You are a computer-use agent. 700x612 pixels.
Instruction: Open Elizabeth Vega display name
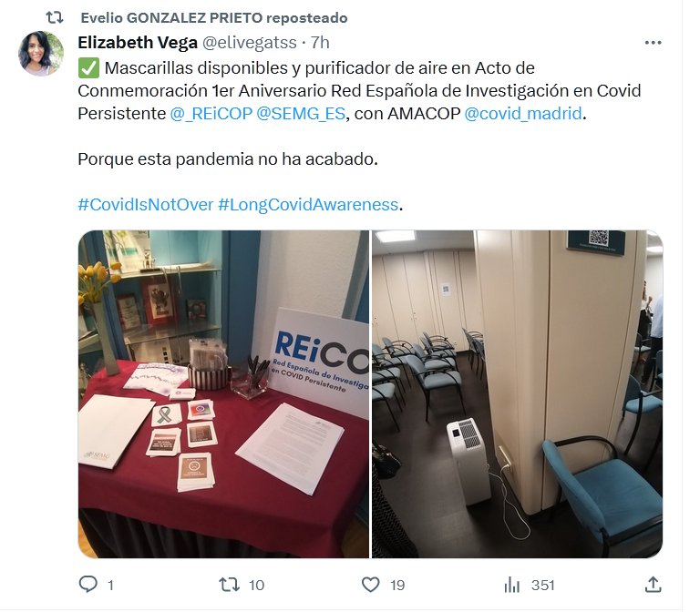pos(138,43)
